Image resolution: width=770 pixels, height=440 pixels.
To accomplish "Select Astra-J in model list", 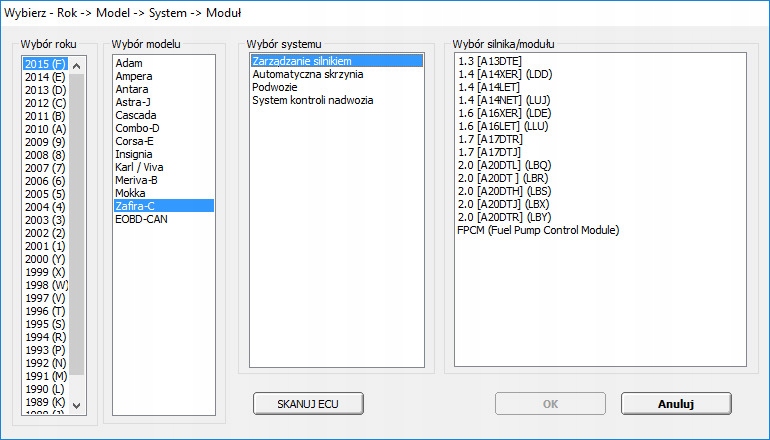I will (136, 101).
